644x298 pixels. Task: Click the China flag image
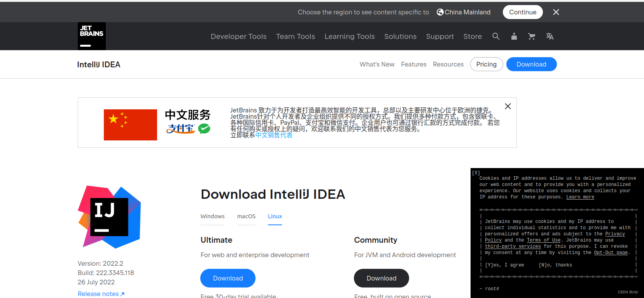coord(130,125)
